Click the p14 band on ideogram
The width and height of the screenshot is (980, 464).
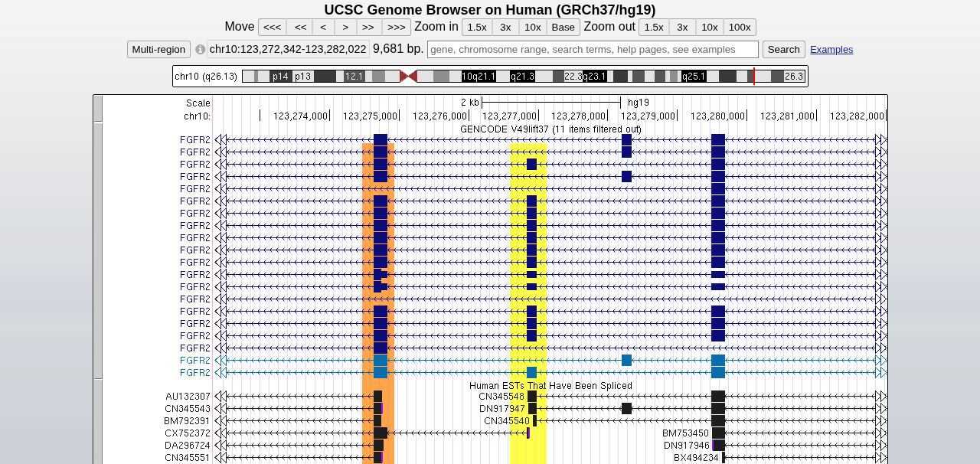pos(280,76)
